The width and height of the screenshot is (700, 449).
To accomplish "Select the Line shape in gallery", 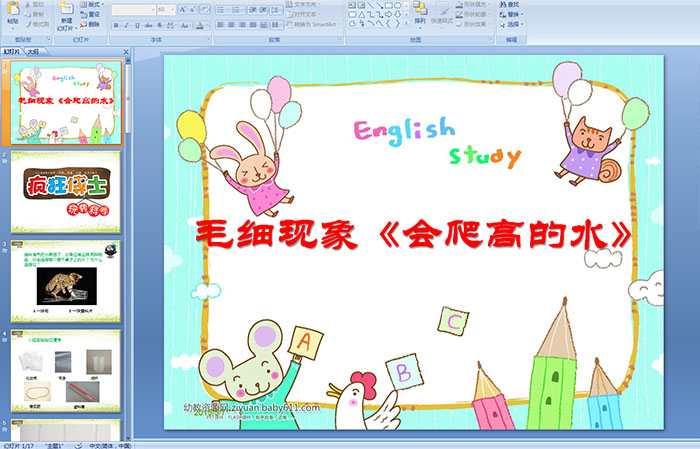I will click(370, 5).
